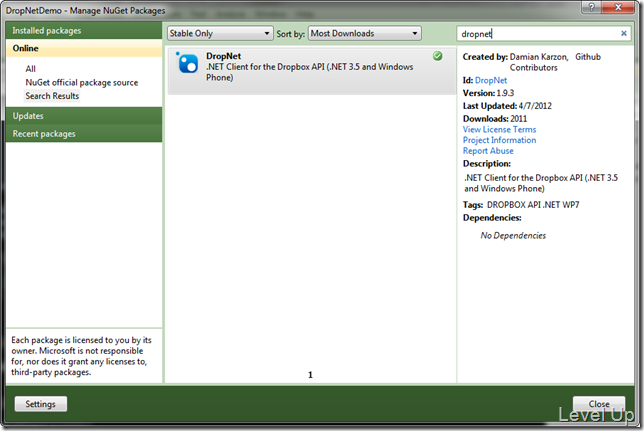
Task: Open the Project Information link
Action: click(x=499, y=140)
